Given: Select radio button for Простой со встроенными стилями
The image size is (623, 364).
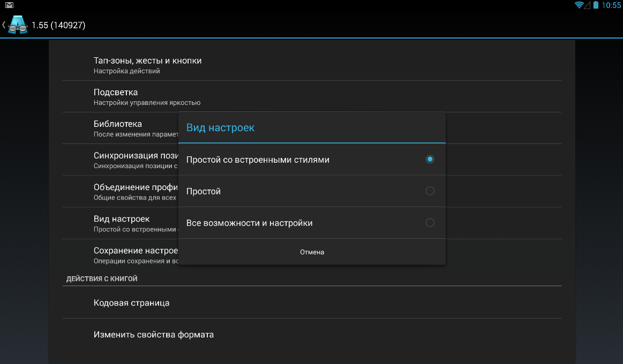Looking at the screenshot, I should pos(430,159).
